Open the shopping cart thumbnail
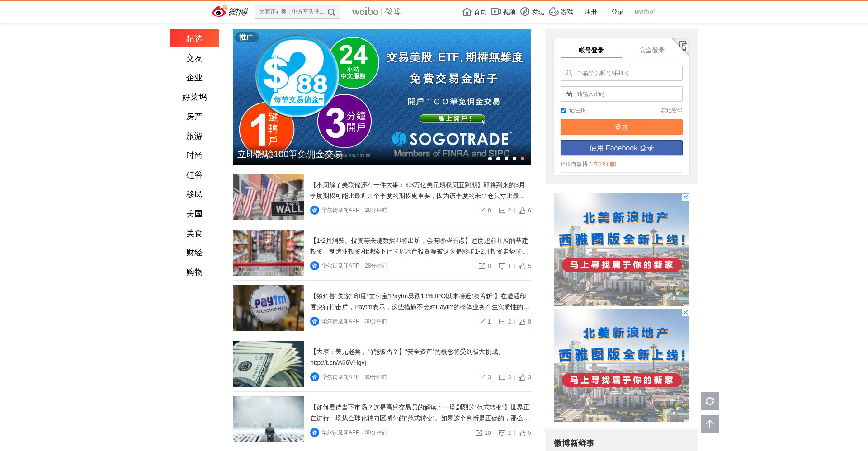Image resolution: width=868 pixels, height=451 pixels. 269,253
